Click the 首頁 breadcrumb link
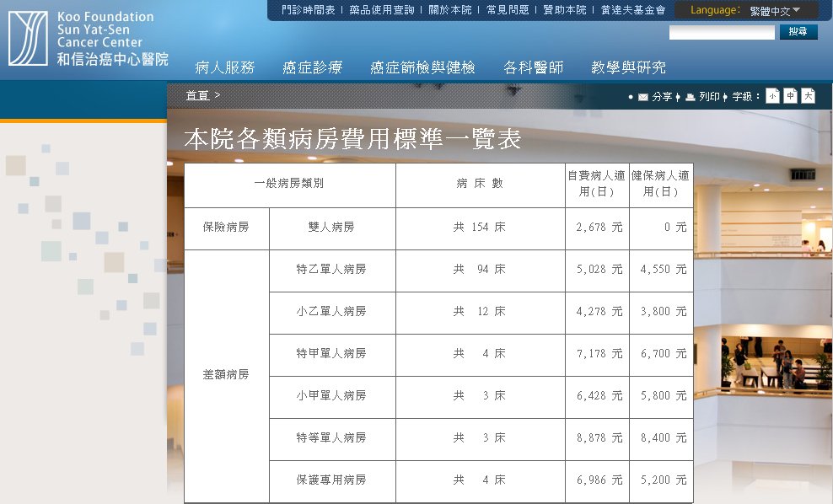Image resolution: width=833 pixels, height=504 pixels. [197, 95]
